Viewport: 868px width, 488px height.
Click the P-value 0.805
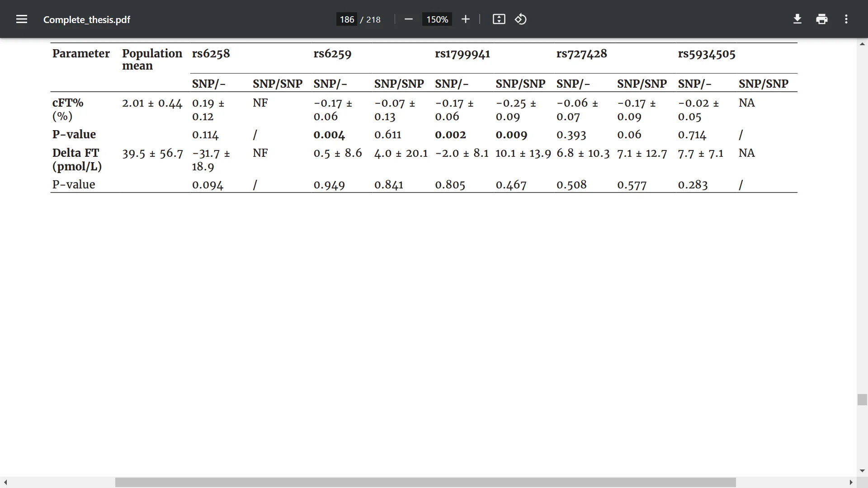(450, 185)
